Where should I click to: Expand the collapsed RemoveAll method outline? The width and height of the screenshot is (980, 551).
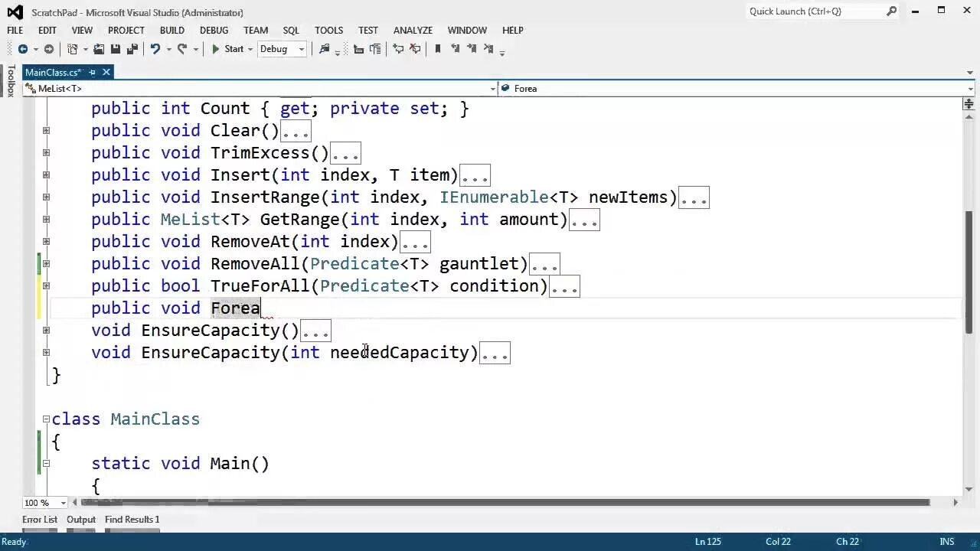pyautogui.click(x=46, y=263)
